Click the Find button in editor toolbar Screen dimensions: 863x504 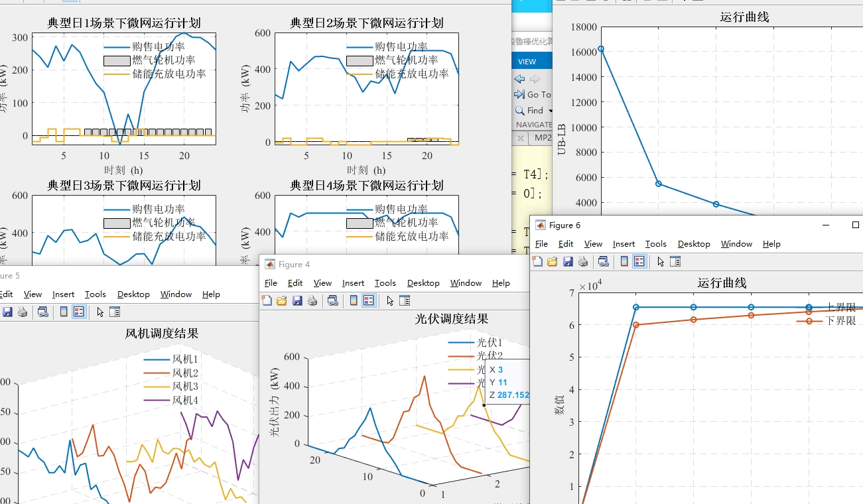529,111
